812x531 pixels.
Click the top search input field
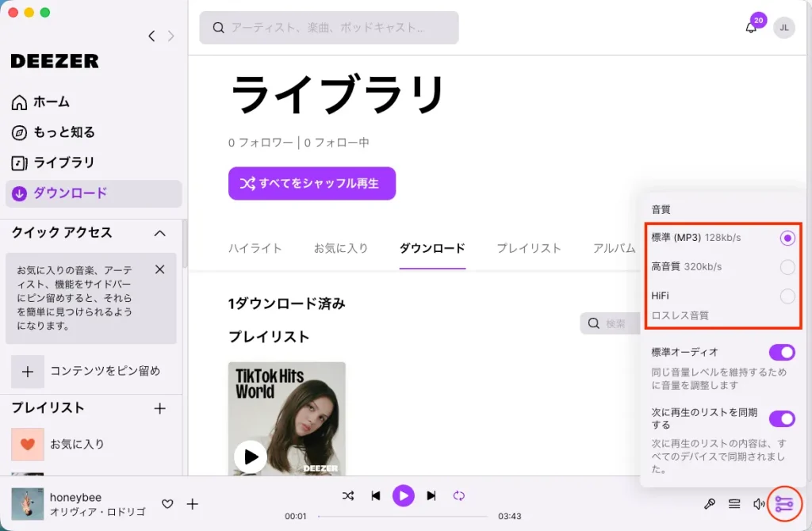329,28
